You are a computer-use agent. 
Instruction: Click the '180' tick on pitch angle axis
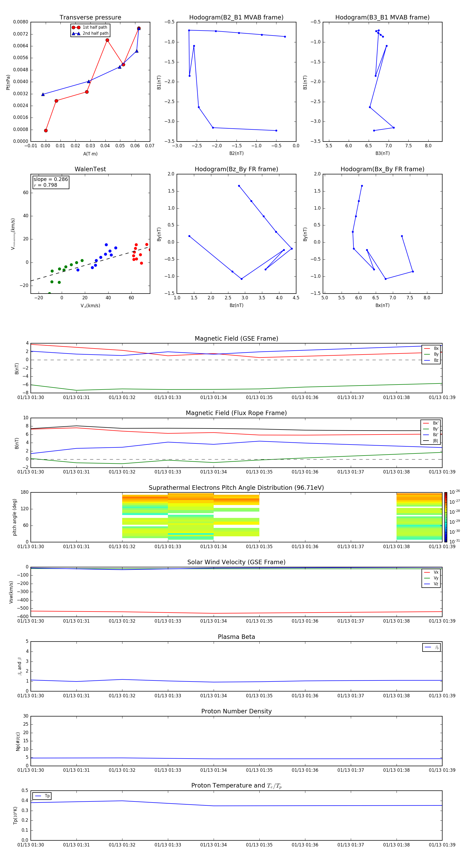point(25,492)
